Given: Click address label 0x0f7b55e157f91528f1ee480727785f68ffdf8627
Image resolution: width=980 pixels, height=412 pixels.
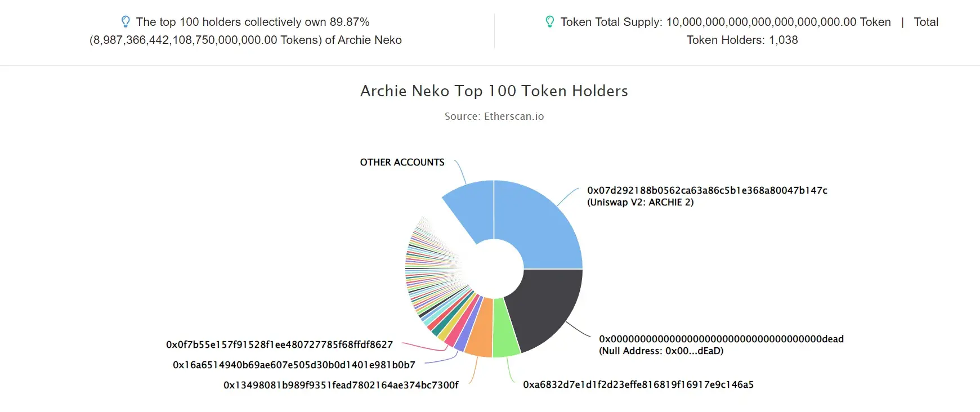Looking at the screenshot, I should point(279,344).
